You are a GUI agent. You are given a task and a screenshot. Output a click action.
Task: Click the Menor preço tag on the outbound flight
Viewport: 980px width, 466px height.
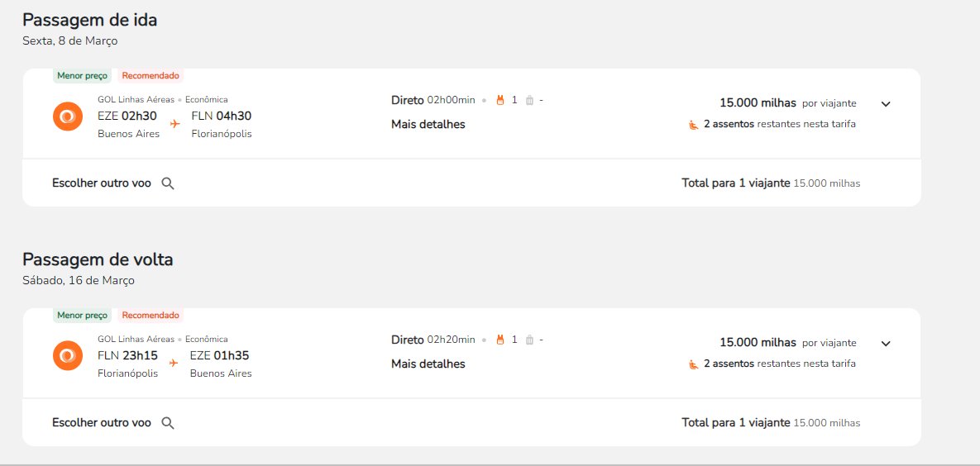point(83,75)
